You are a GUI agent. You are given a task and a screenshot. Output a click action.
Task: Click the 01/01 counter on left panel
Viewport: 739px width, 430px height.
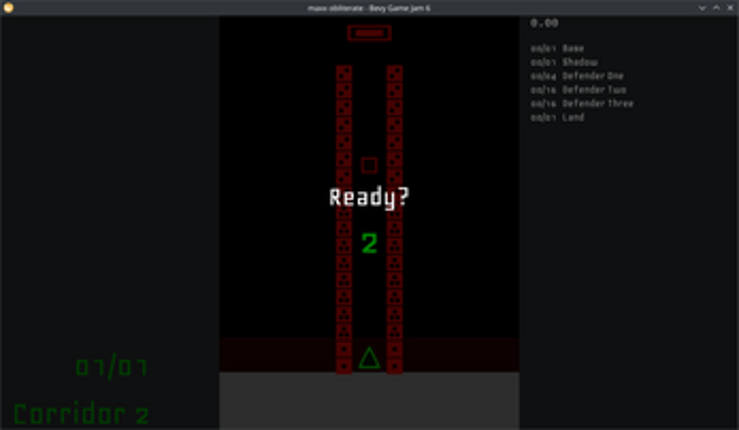(112, 367)
